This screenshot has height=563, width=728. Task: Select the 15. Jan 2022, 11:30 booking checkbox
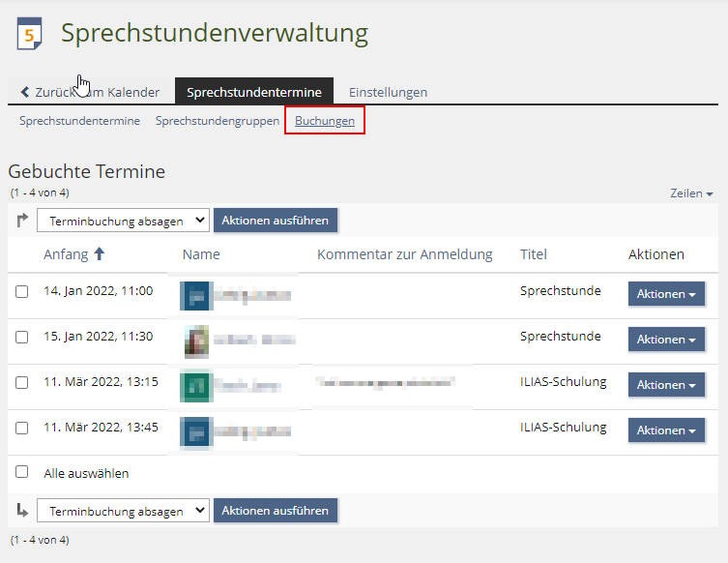click(x=22, y=337)
